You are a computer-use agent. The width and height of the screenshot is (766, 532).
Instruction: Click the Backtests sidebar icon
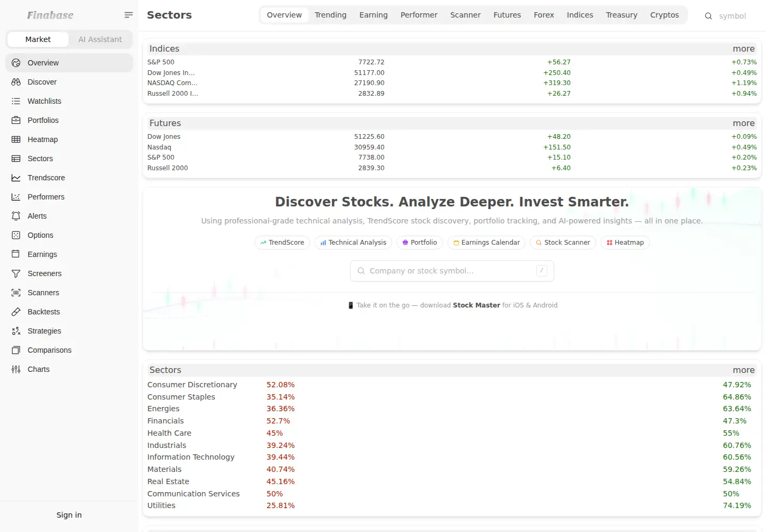coord(16,312)
